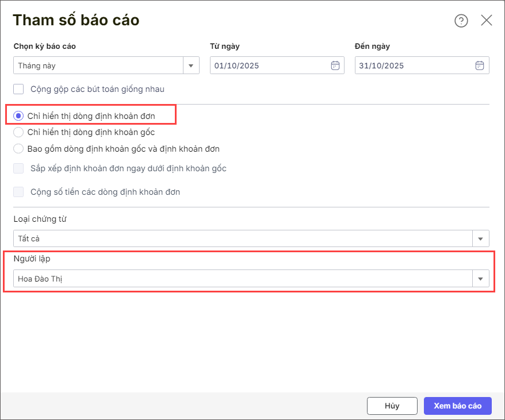The image size is (505, 420).
Task: Select Chỉ hiển thị dòng định khoản đơn
Action: [x=18, y=115]
